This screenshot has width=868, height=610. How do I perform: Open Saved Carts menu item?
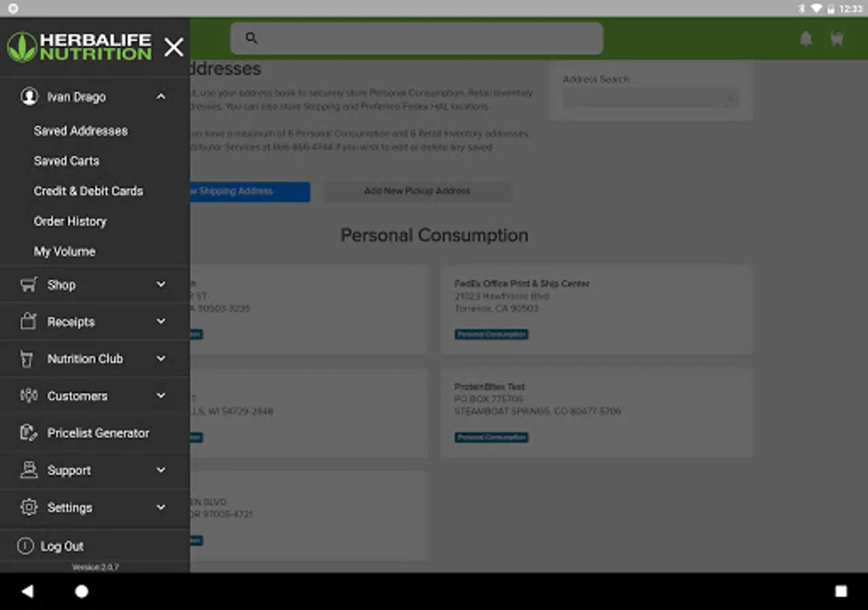[66, 161]
